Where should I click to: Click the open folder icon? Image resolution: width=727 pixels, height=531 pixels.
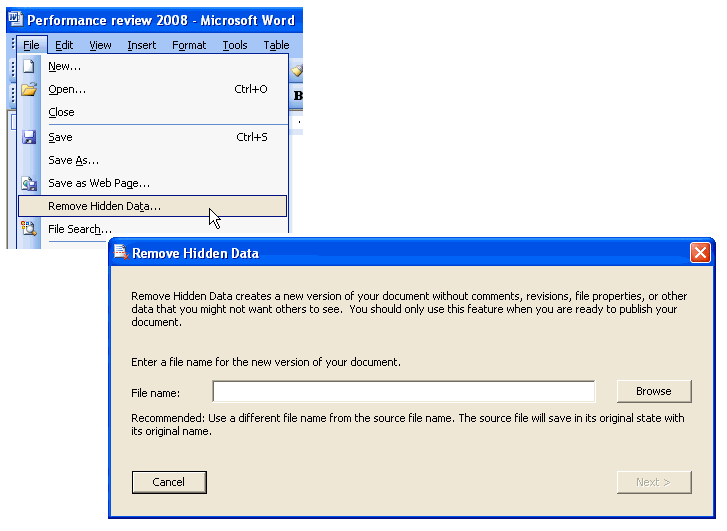tap(29, 89)
